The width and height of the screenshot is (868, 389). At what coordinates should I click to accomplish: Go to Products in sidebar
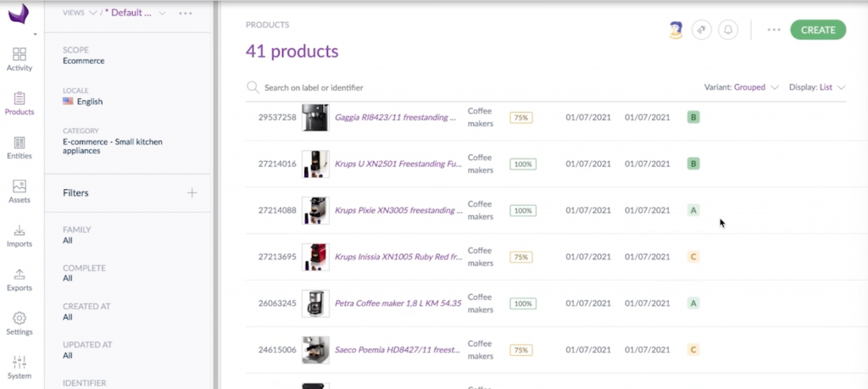pyautogui.click(x=19, y=103)
